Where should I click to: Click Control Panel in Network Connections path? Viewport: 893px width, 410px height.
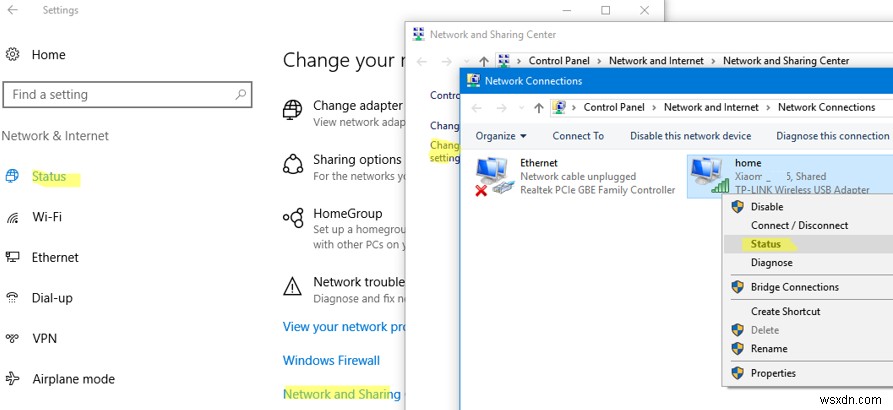[614, 107]
